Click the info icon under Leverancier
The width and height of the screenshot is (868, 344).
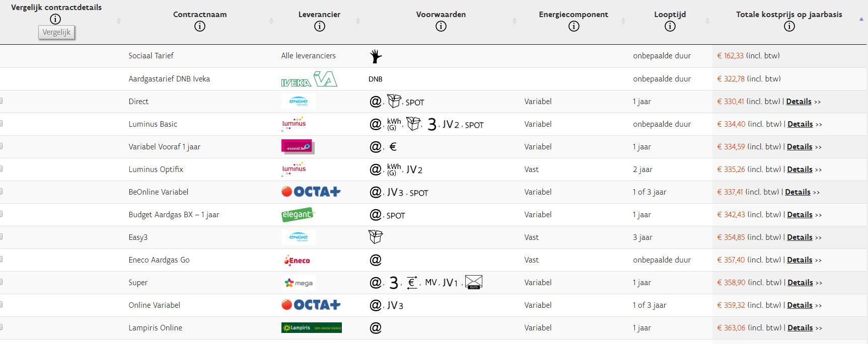[x=320, y=27]
